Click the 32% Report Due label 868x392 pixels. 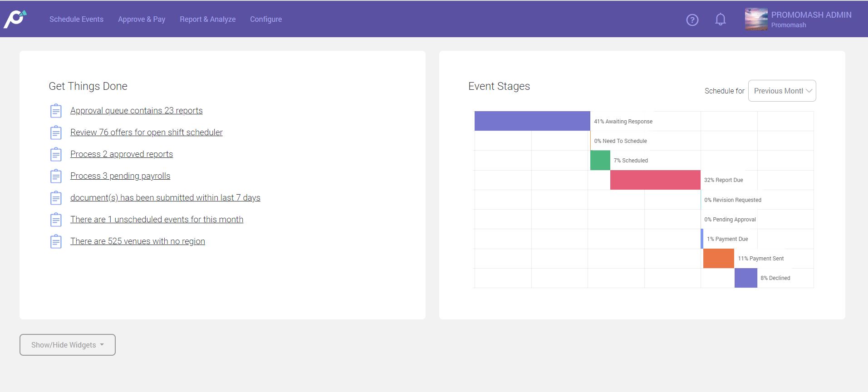pos(723,180)
